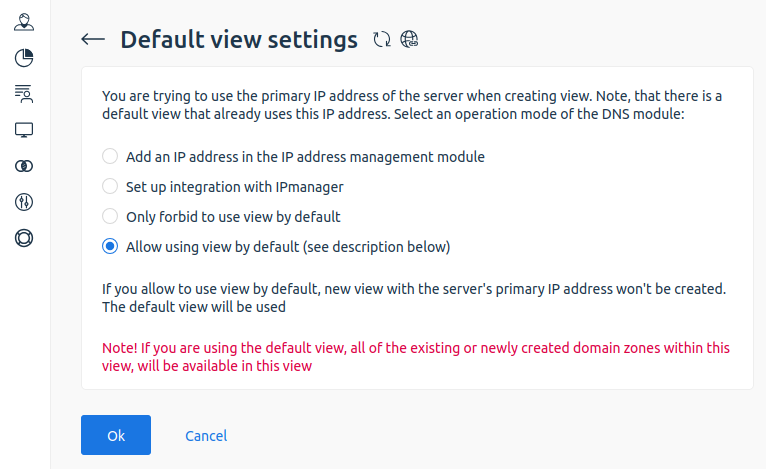This screenshot has height=469, width=766.
Task: Click the globe link icon in the header
Action: coord(409,40)
